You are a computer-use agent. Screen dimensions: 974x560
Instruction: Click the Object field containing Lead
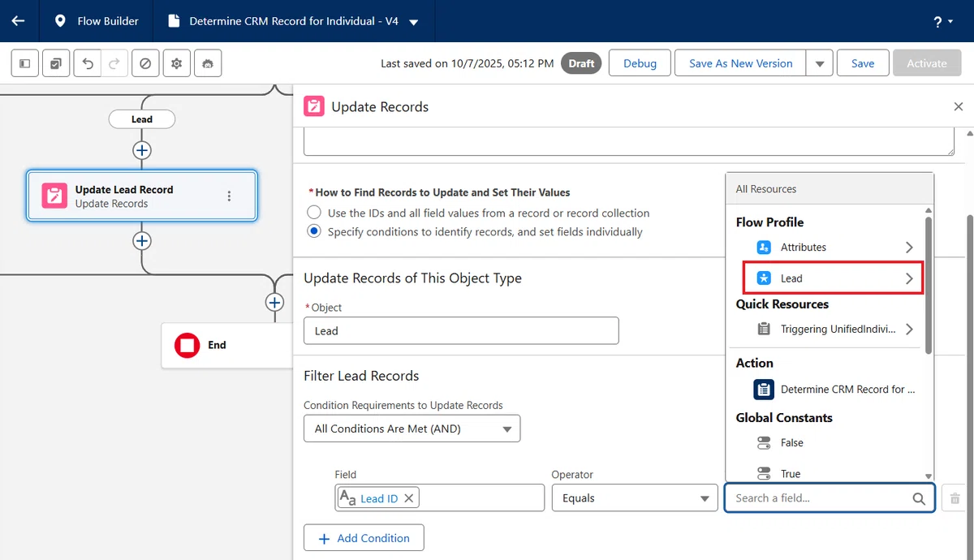[x=461, y=330]
